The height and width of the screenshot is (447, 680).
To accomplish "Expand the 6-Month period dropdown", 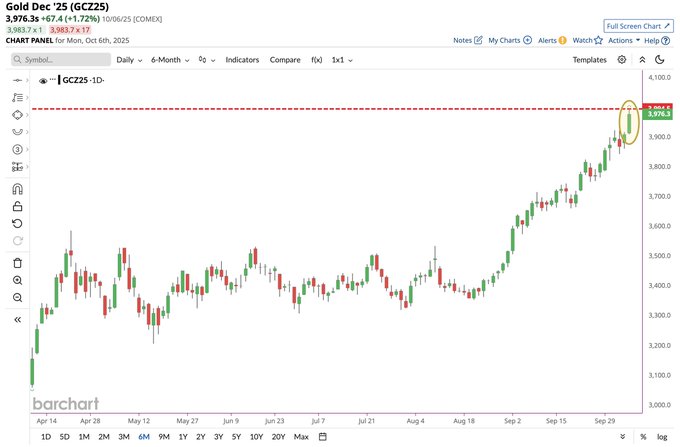I will [170, 60].
